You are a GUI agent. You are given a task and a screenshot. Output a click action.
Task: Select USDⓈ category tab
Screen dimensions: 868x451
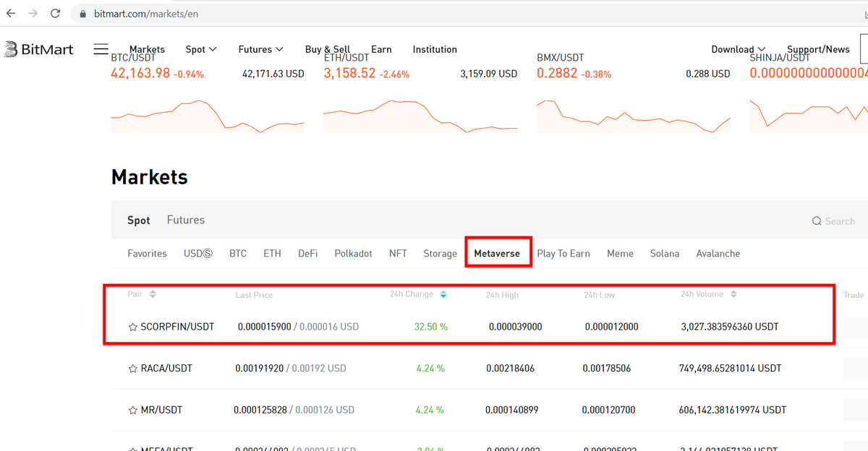pyautogui.click(x=198, y=254)
